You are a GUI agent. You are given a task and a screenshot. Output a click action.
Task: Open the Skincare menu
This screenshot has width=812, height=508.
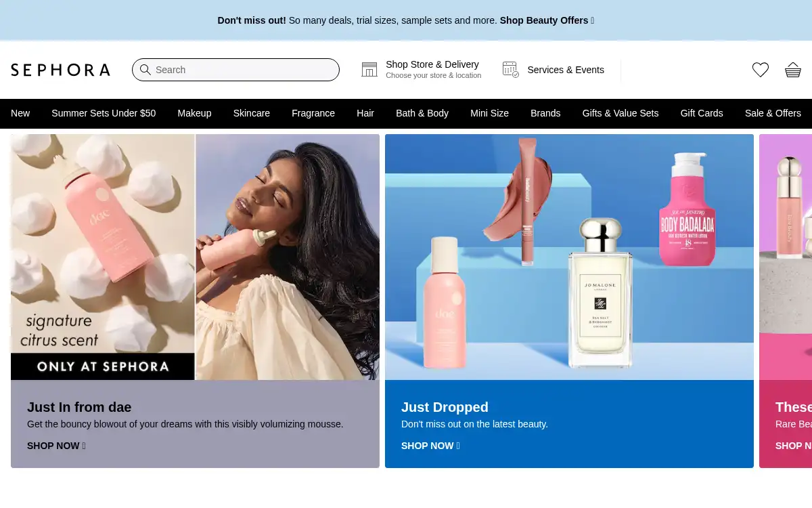click(252, 113)
